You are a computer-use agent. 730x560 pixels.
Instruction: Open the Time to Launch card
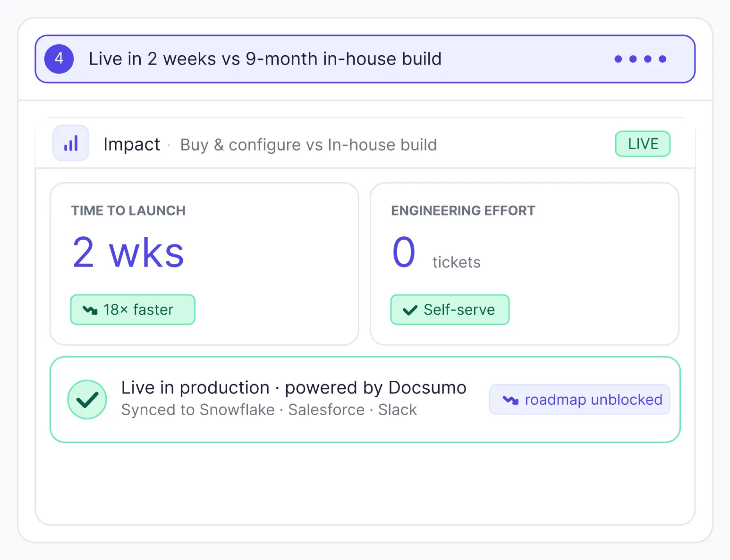pos(204,264)
